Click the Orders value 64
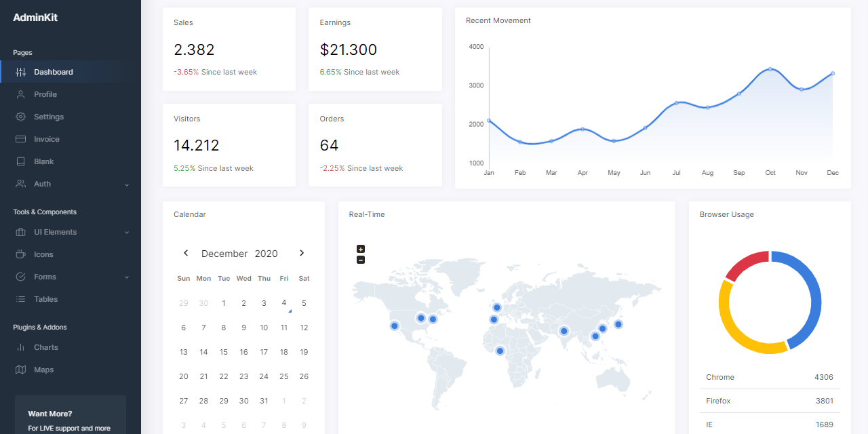 329,145
